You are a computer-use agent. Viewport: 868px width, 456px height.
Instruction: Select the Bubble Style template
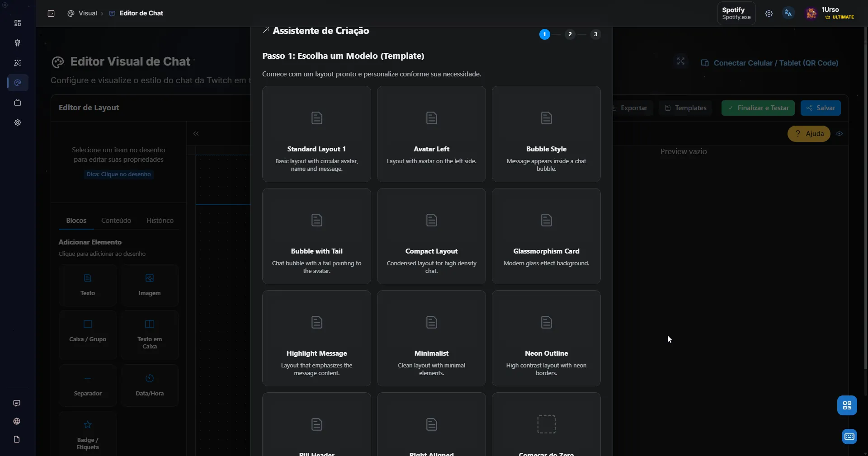(x=546, y=134)
